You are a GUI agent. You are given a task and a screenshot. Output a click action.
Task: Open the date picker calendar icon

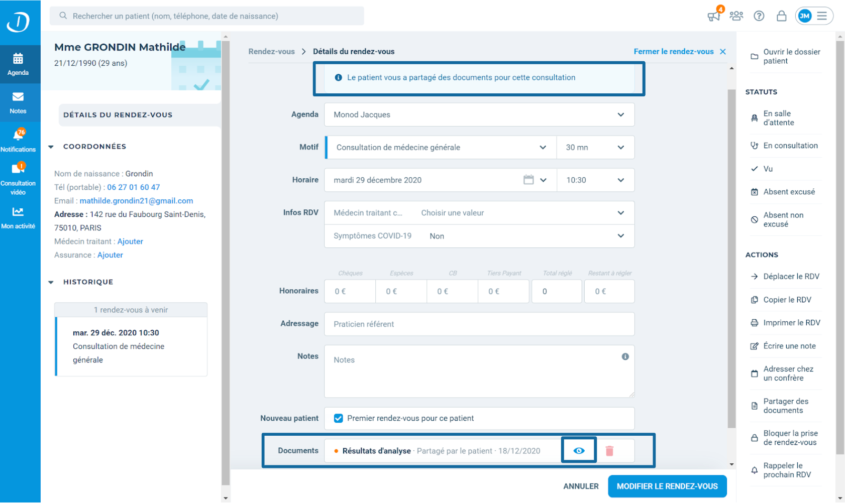529,180
